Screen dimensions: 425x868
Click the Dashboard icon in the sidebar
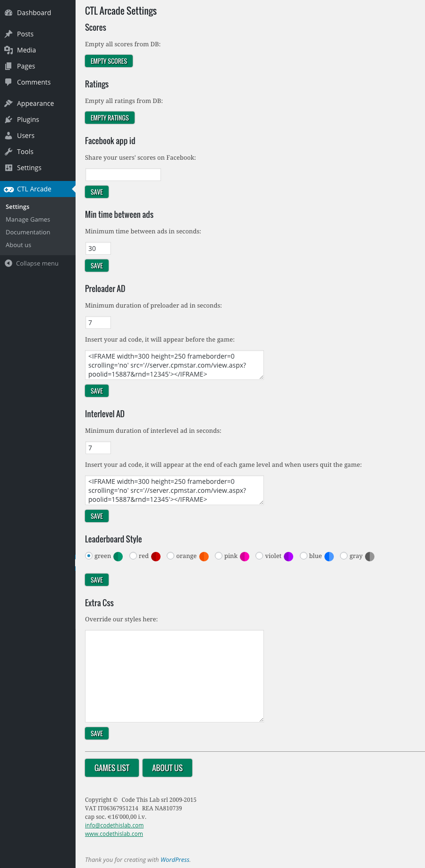pos(9,12)
